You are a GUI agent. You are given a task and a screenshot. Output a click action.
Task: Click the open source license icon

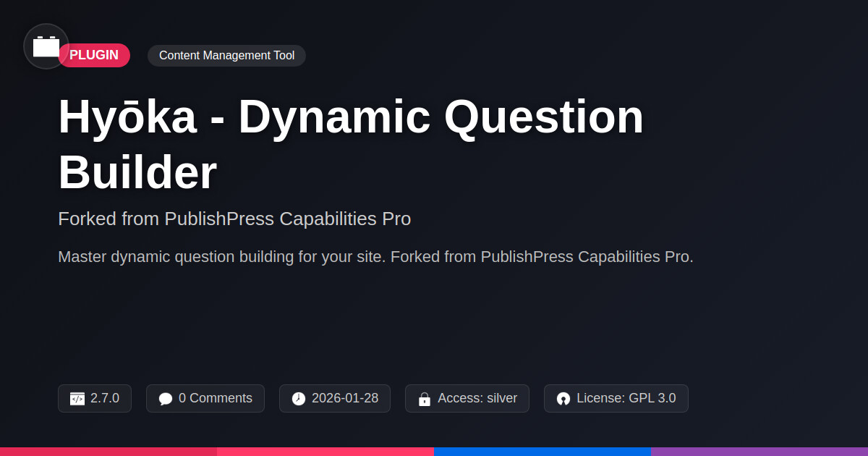click(x=563, y=399)
